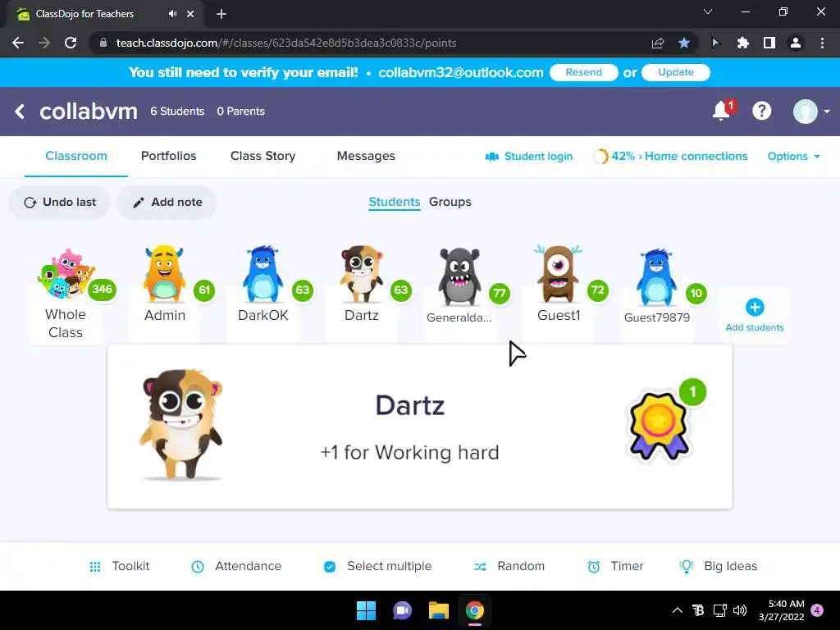Open tab search chevron in title bar
Viewport: 840px width, 630px height.
click(x=708, y=11)
